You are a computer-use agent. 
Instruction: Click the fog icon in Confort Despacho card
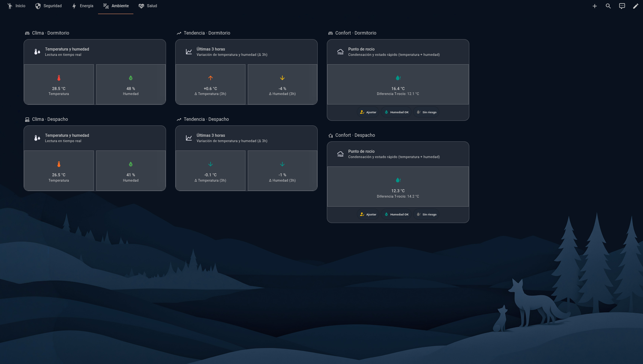point(341,154)
